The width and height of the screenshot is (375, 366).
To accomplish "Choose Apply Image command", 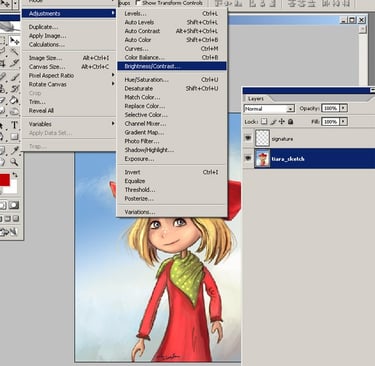I will (69, 36).
